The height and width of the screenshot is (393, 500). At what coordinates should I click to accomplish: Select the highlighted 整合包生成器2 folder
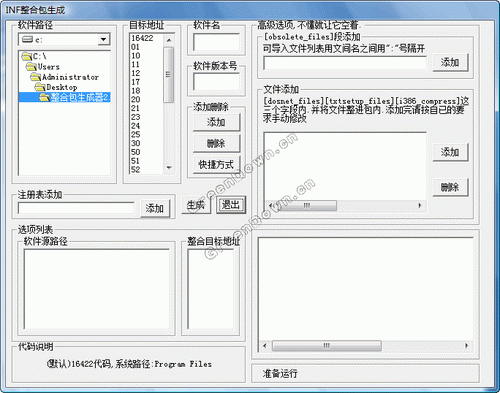[65, 97]
